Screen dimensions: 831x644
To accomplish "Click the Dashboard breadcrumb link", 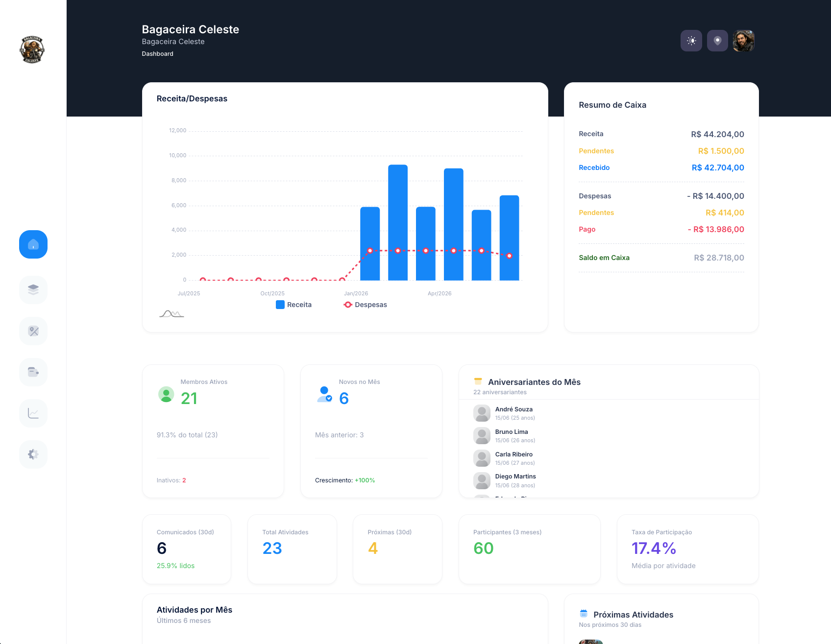I will [157, 54].
